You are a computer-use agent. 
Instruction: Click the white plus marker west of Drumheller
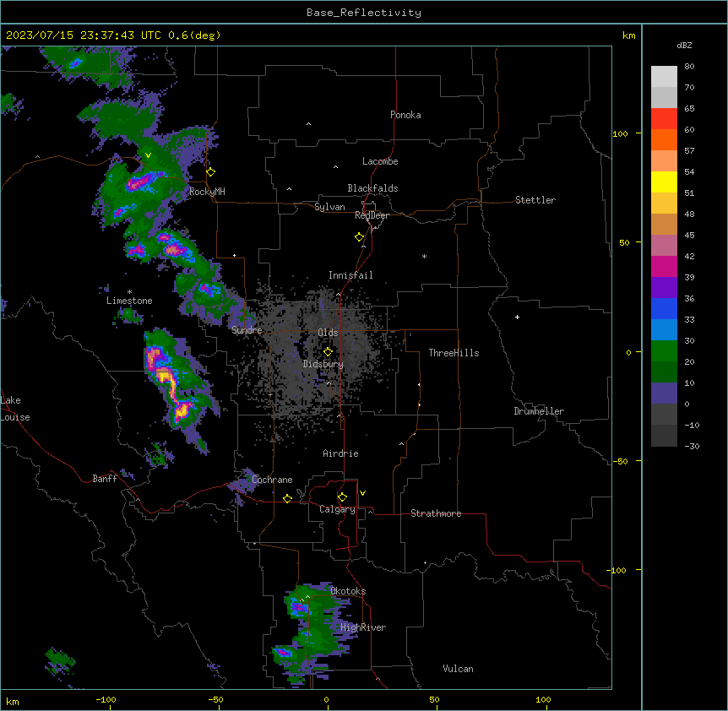(x=517, y=317)
